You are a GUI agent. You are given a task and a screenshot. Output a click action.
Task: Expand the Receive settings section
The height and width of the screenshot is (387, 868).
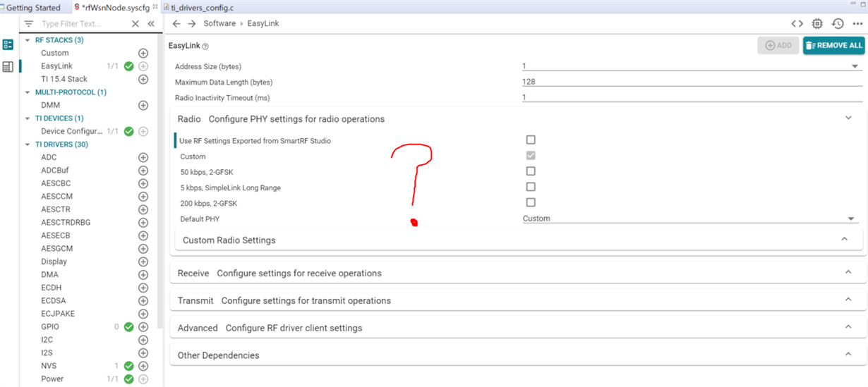point(848,273)
